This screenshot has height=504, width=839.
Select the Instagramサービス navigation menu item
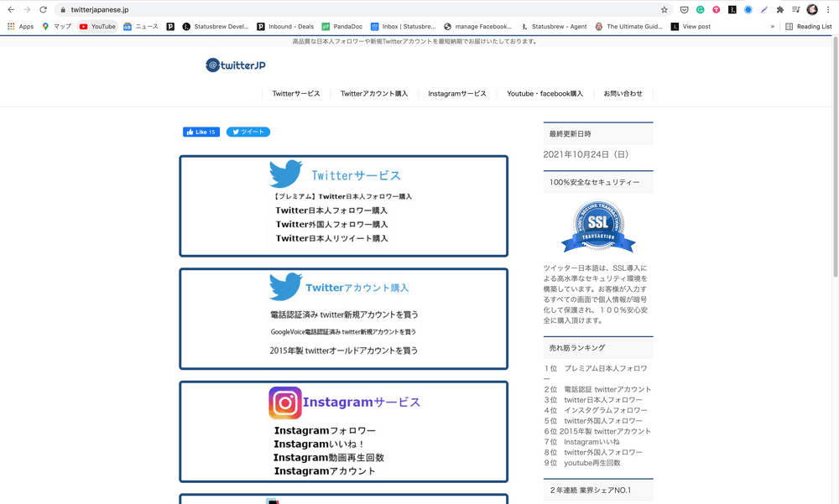pyautogui.click(x=457, y=94)
